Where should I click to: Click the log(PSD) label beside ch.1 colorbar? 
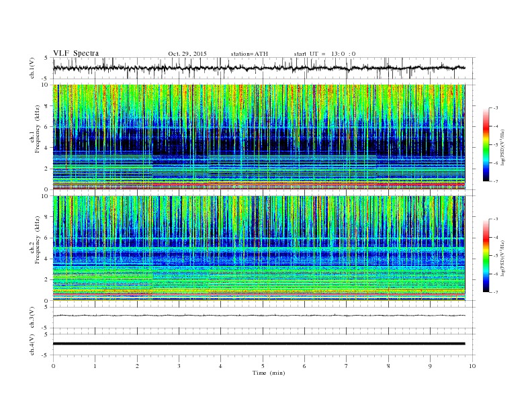point(503,147)
